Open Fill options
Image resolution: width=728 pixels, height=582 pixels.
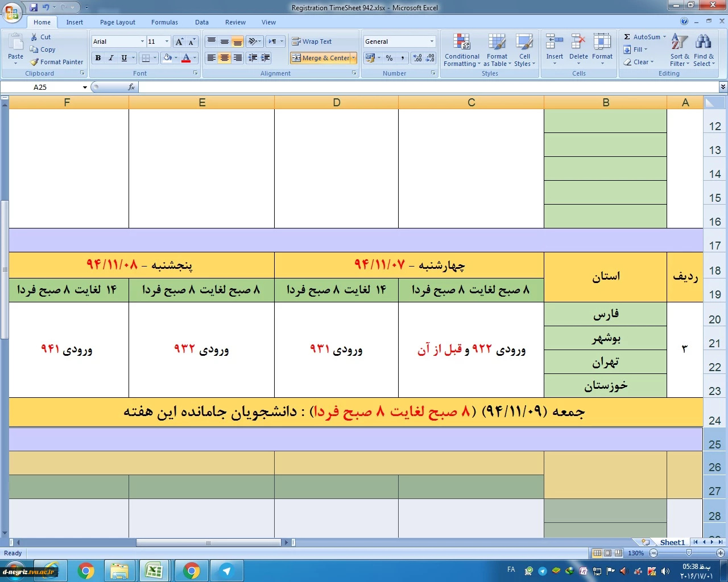click(636, 49)
